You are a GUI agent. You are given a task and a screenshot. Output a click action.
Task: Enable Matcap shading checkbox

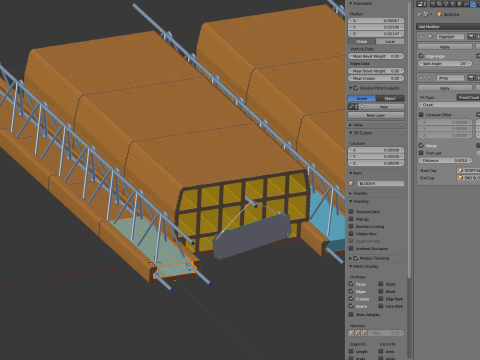[351, 219]
